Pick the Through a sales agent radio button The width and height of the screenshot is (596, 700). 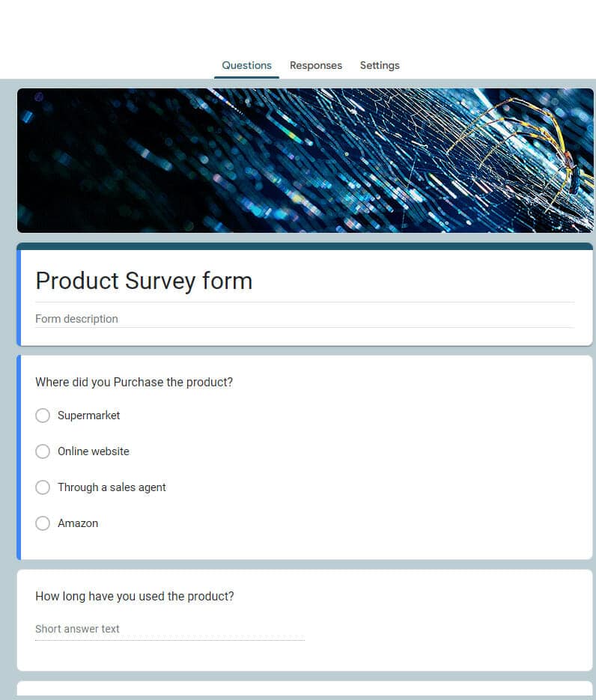(43, 487)
